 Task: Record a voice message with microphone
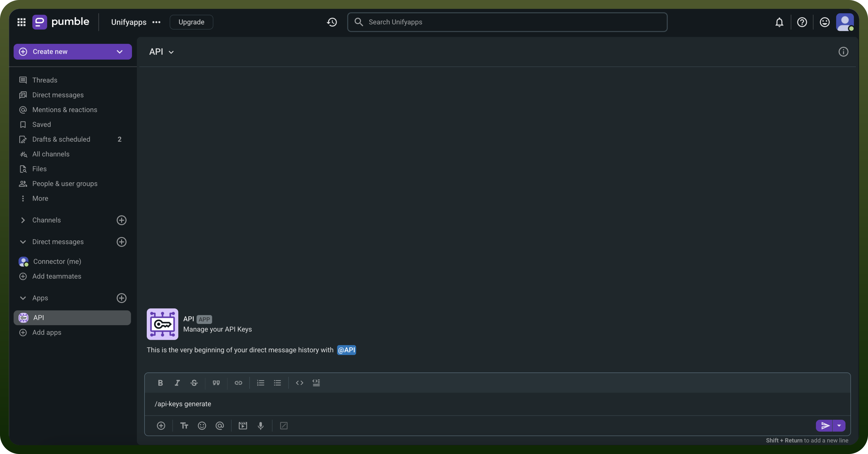pos(261,426)
